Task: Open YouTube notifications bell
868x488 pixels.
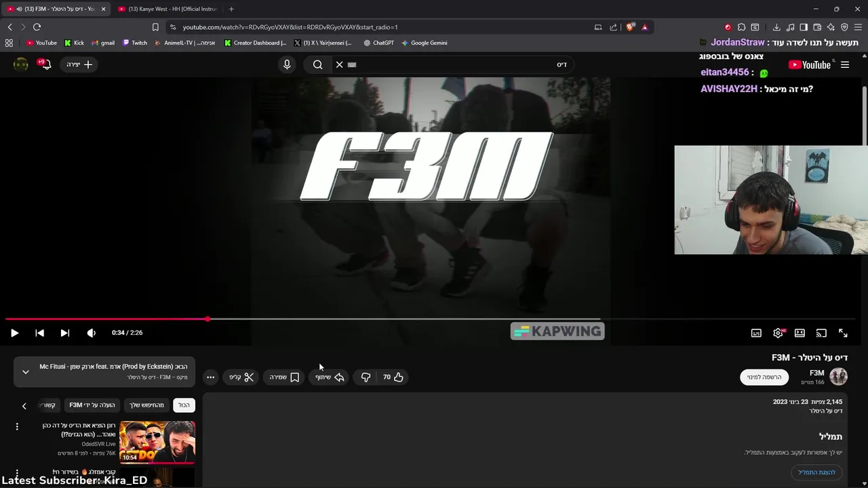Action: click(45, 64)
